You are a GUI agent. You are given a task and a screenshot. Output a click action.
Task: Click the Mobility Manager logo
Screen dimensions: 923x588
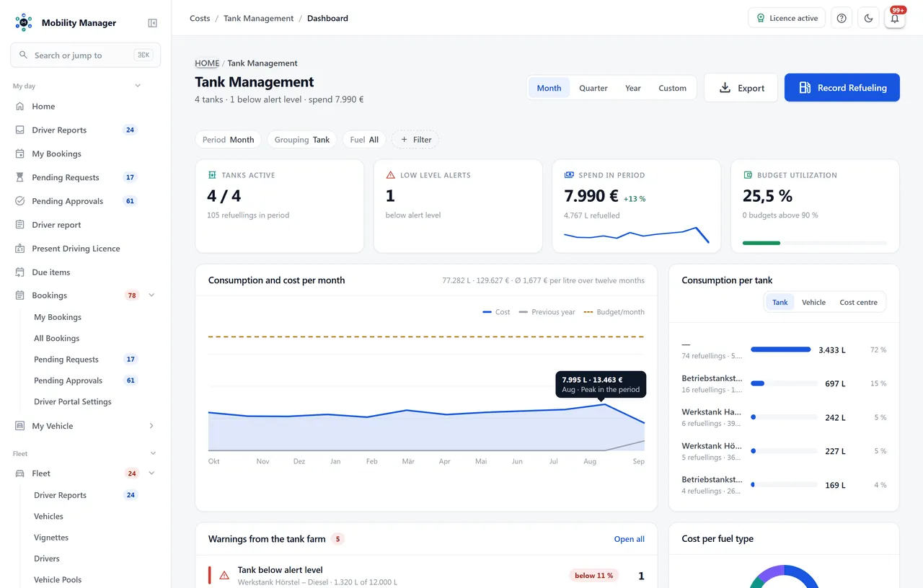pos(24,22)
